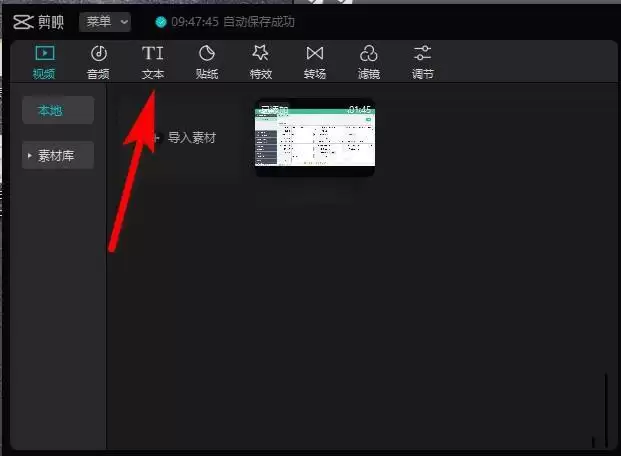The width and height of the screenshot is (621, 456).
Task: Open the 文本 (Text) tool
Action: click(x=152, y=61)
